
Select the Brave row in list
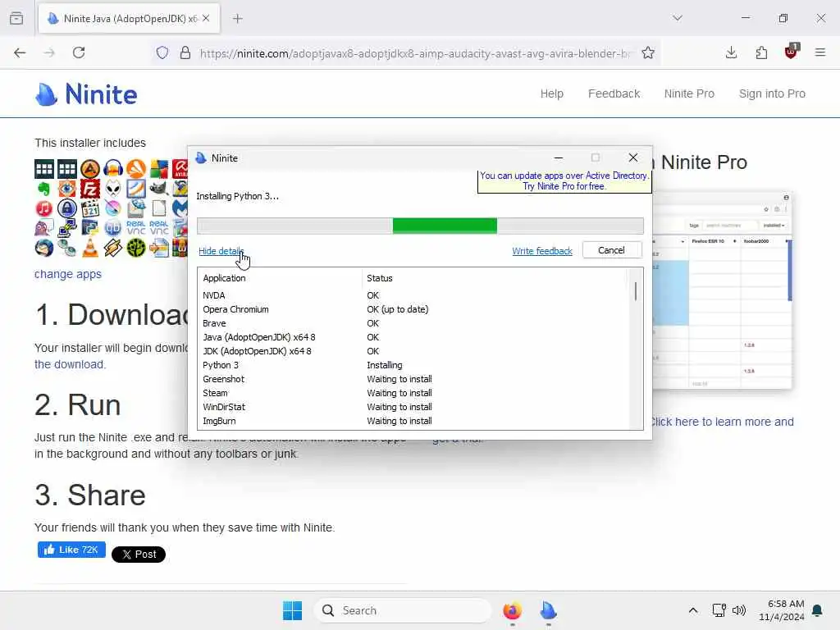(413, 323)
